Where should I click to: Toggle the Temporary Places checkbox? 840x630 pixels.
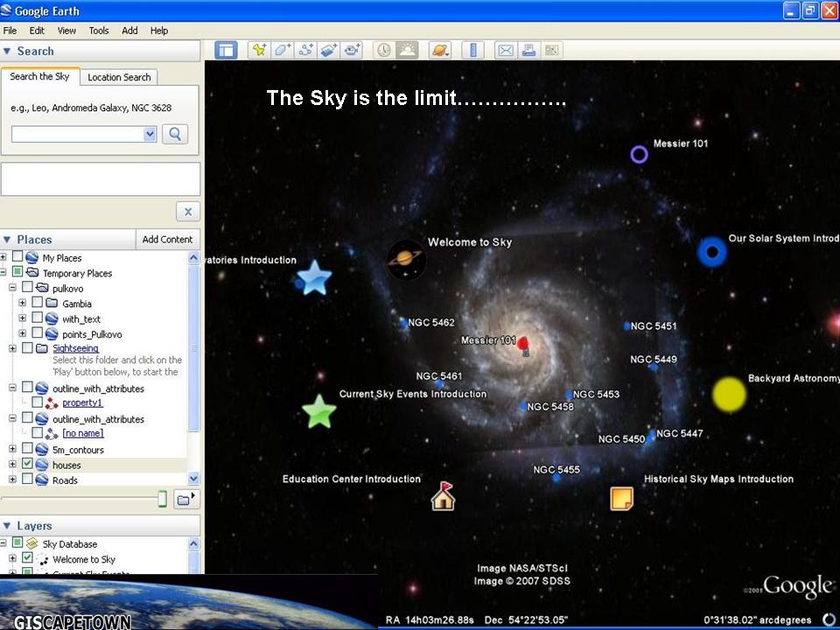(x=17, y=272)
